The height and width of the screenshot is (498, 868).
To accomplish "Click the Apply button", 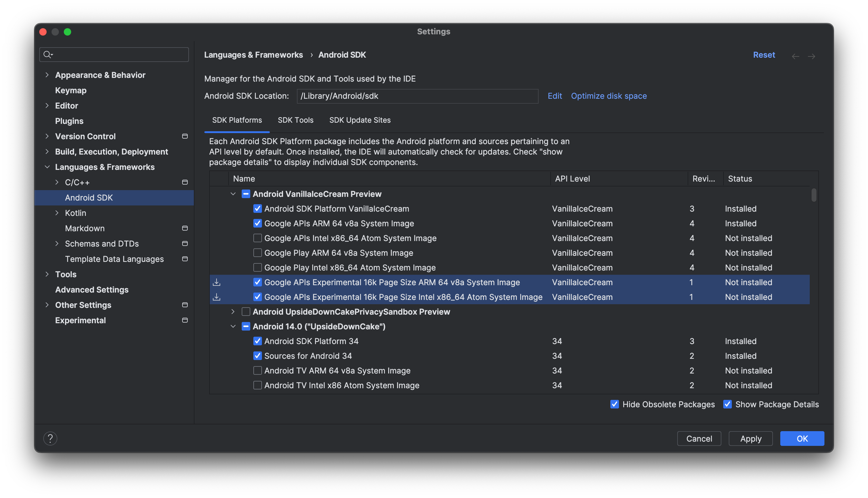I will pyautogui.click(x=751, y=438).
